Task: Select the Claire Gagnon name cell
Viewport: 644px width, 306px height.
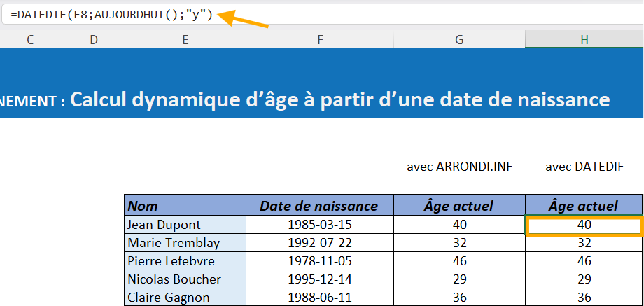Action: (x=185, y=298)
